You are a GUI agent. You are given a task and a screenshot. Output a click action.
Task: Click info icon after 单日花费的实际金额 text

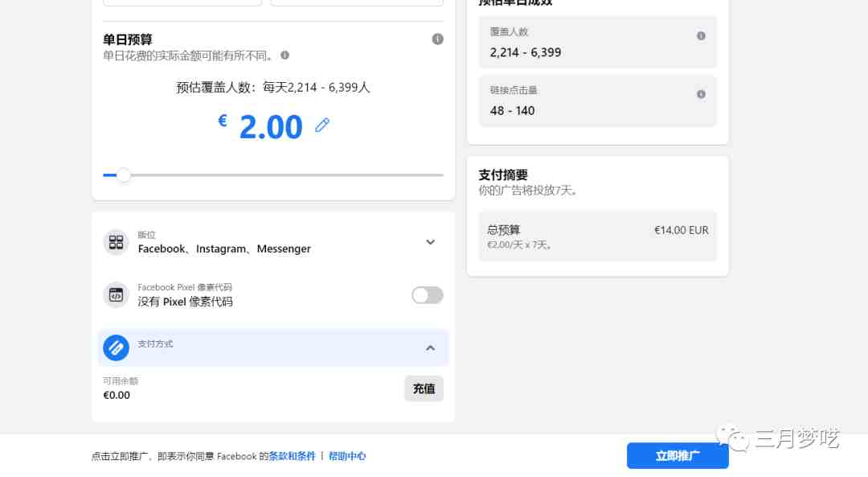[x=285, y=55]
